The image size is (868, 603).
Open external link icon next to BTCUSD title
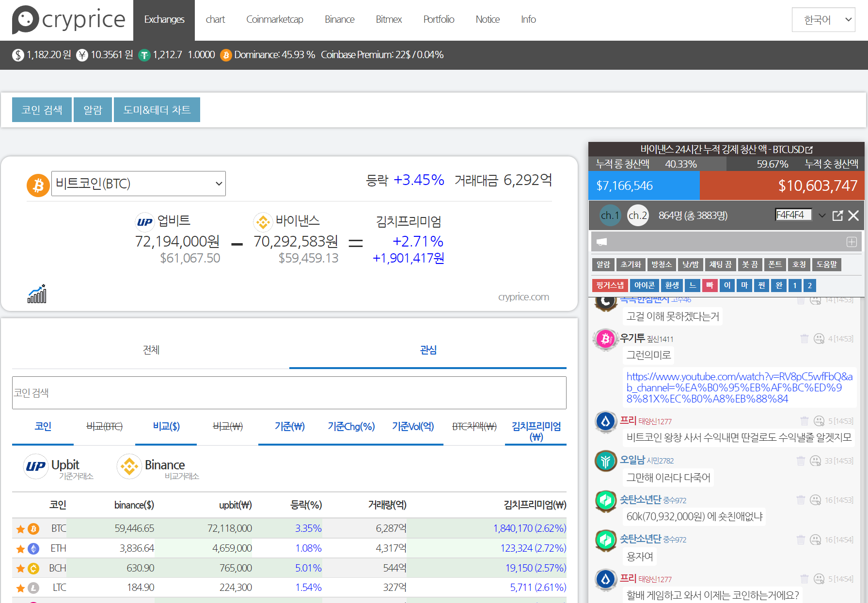809,150
